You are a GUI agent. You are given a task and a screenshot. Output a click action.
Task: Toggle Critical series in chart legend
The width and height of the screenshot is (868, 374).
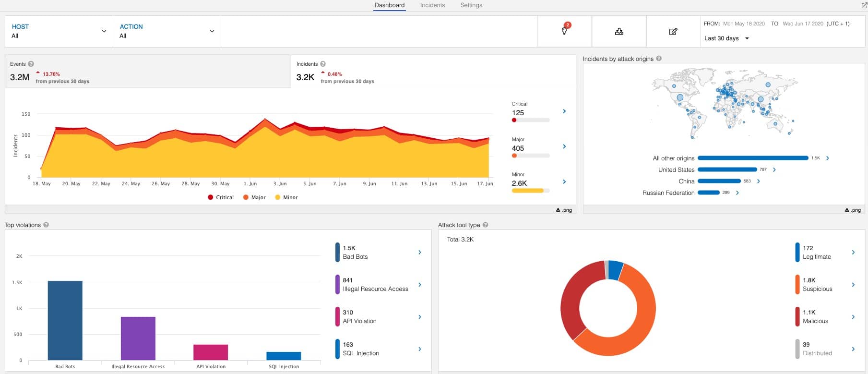pyautogui.click(x=221, y=197)
